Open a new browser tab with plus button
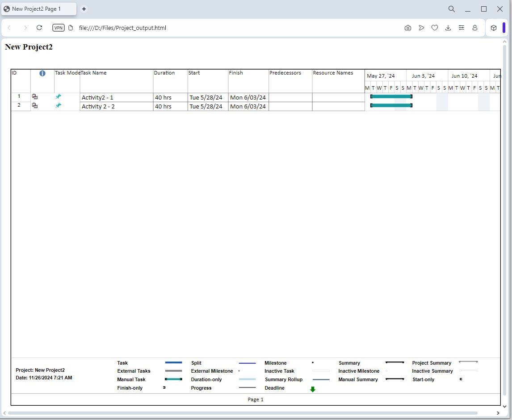Screen dimensions: 512x420 point(84,9)
